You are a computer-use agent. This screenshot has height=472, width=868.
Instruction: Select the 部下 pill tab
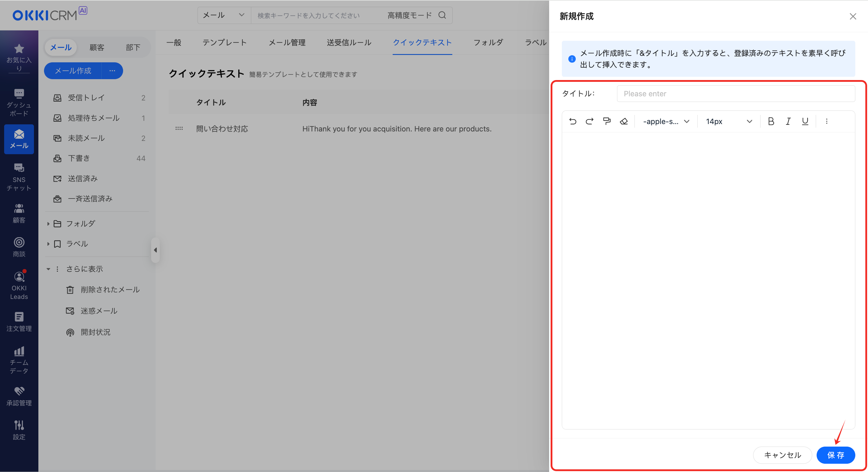[133, 47]
